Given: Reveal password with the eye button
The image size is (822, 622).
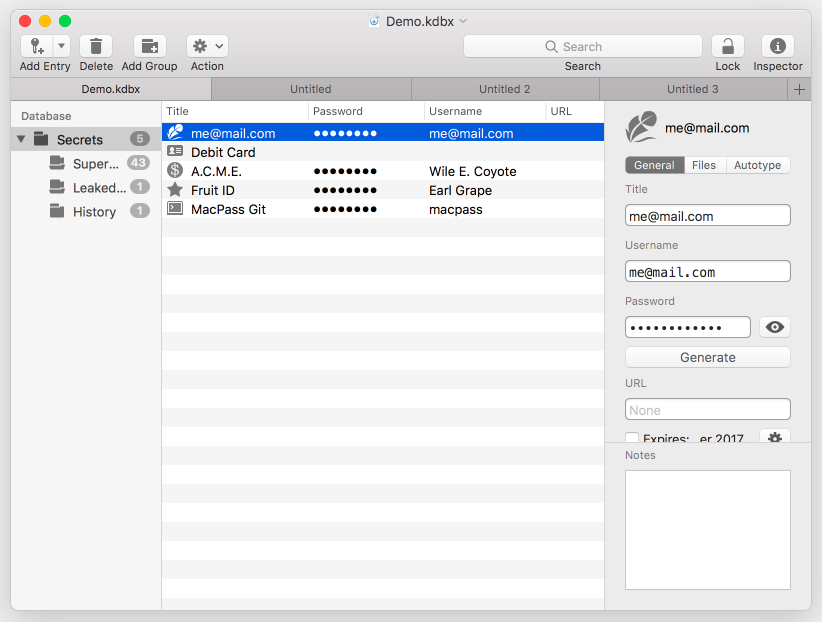Looking at the screenshot, I should [x=774, y=327].
